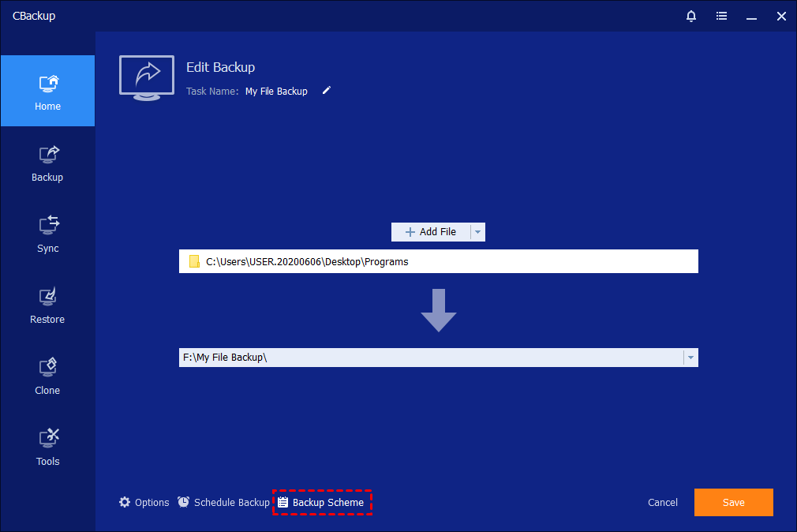Click the F:\My File Backup\ destination field
Viewport: 797px width, 532px height.
[x=430, y=358]
